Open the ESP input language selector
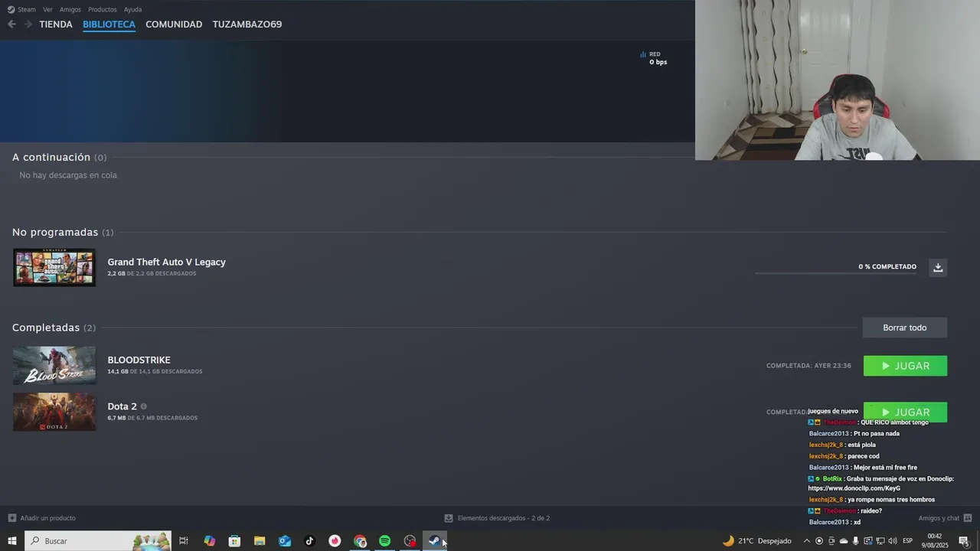980x551 pixels. tap(907, 541)
